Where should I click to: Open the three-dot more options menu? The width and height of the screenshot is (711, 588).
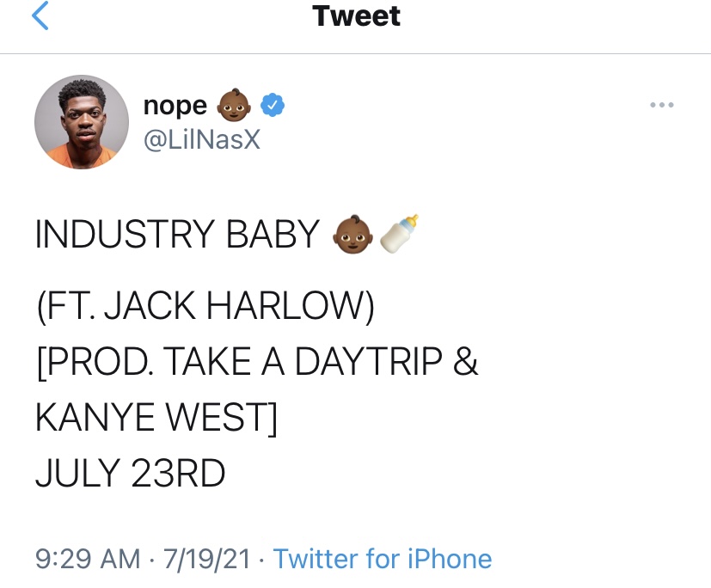tap(662, 105)
